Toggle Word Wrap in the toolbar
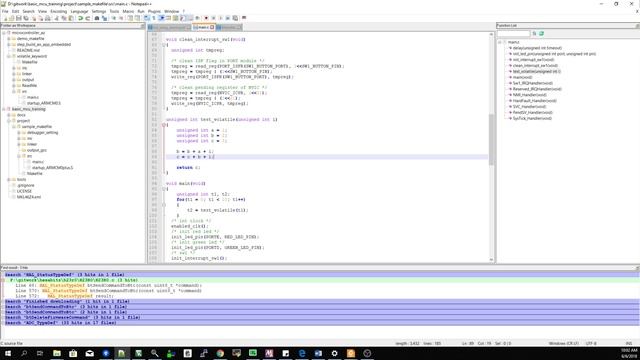640x360 pixels. 147,18
